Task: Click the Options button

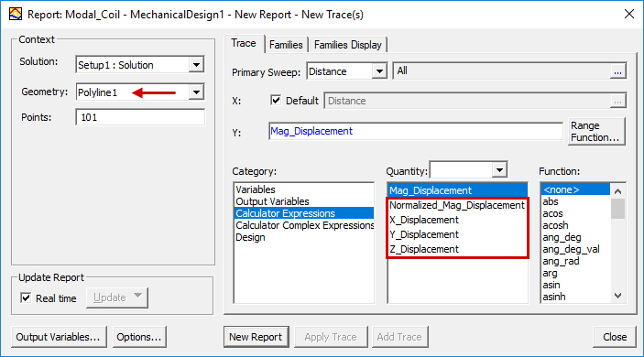Action: tap(139, 337)
